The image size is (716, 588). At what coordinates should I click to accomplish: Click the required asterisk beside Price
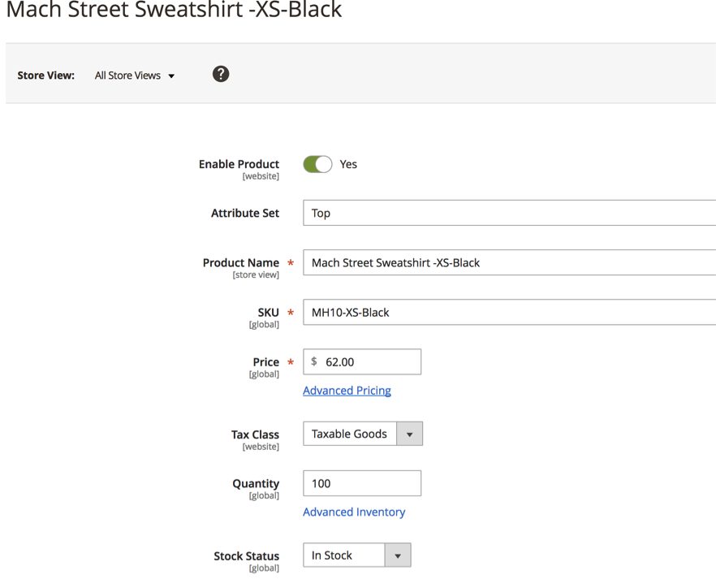point(290,362)
